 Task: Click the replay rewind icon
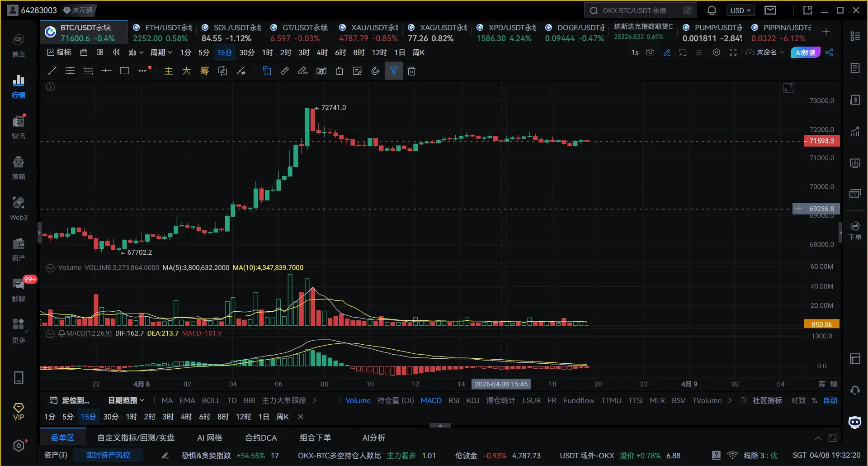tap(116, 52)
